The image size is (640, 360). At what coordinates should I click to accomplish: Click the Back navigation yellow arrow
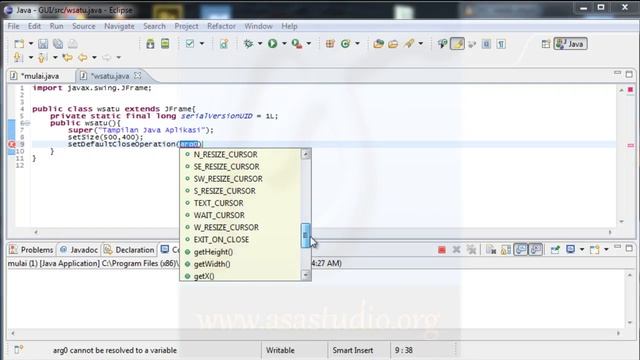click(82, 58)
